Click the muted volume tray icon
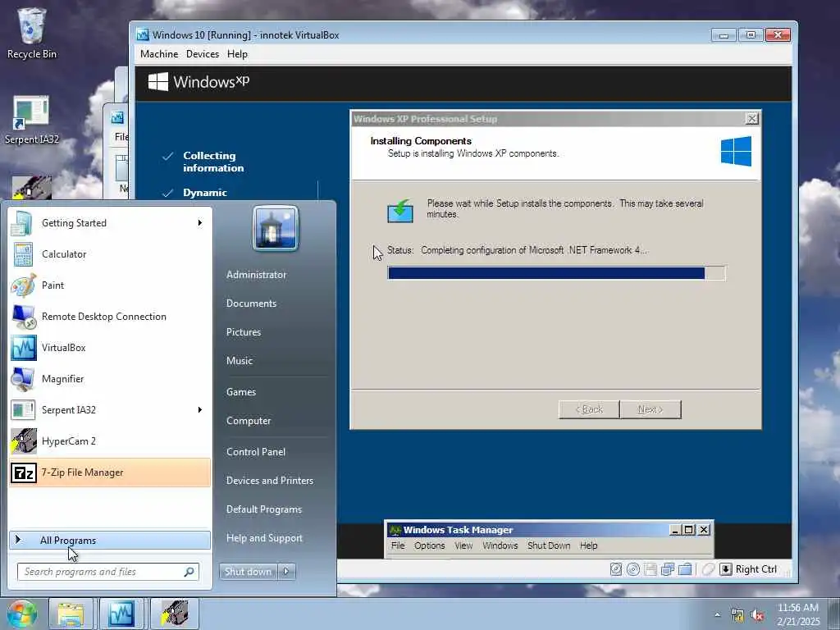The image size is (840, 630). point(757,615)
